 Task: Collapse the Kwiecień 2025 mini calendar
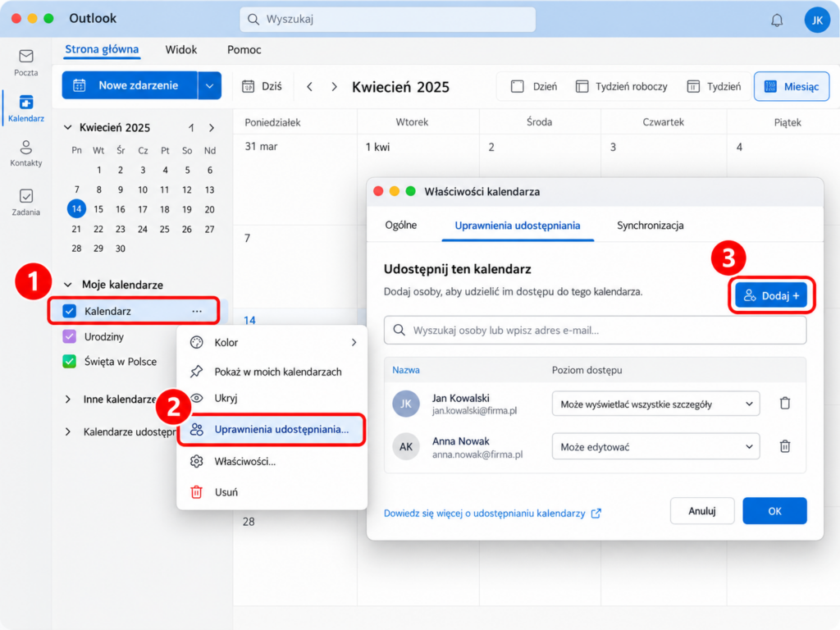[67, 127]
